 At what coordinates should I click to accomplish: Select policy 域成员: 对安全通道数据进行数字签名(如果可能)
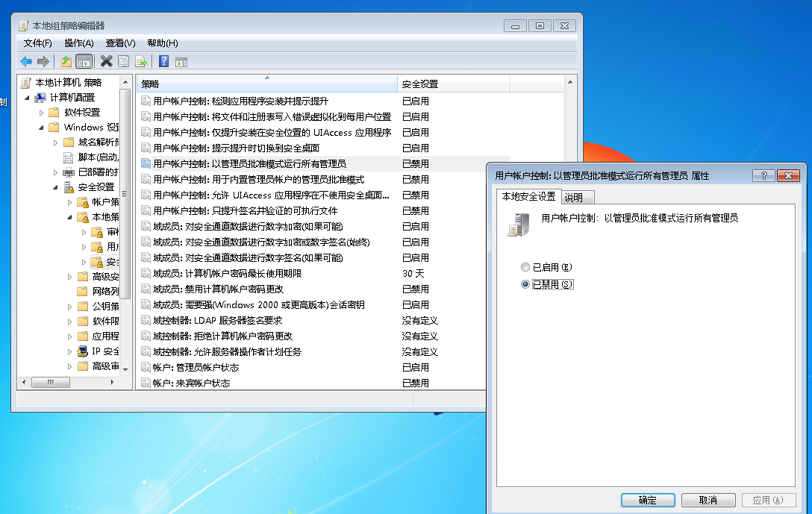(x=248, y=258)
